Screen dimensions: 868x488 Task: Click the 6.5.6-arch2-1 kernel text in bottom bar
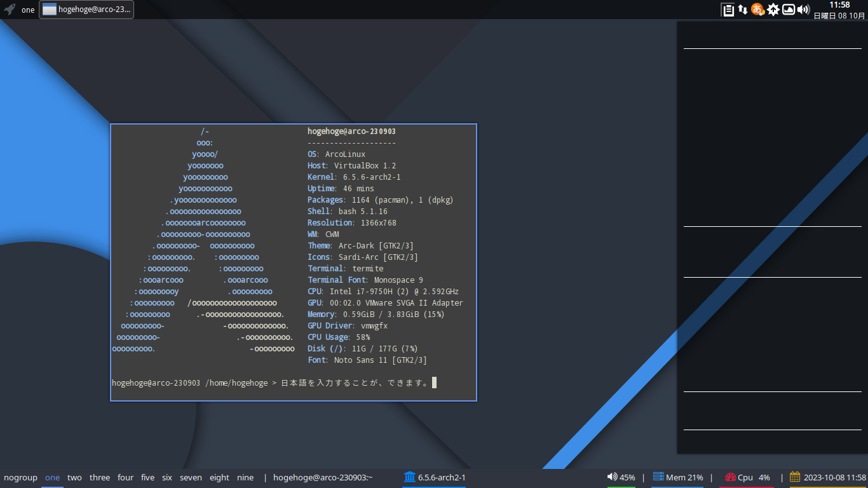(442, 477)
